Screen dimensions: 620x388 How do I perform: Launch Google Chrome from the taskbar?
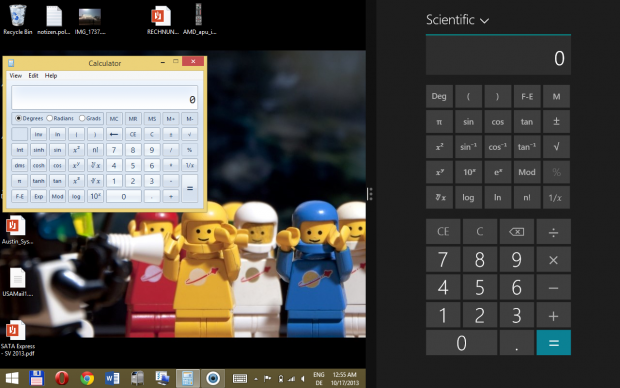pyautogui.click(x=87, y=379)
